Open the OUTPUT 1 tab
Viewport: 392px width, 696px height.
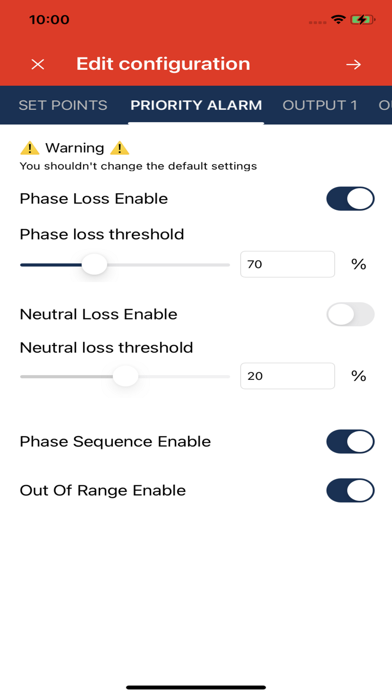pyautogui.click(x=320, y=105)
